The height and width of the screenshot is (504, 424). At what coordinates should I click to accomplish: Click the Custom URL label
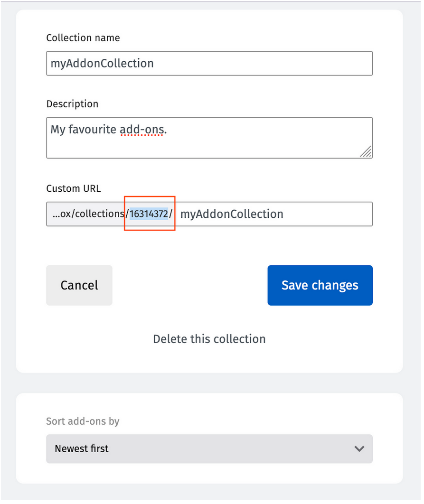[x=74, y=188]
